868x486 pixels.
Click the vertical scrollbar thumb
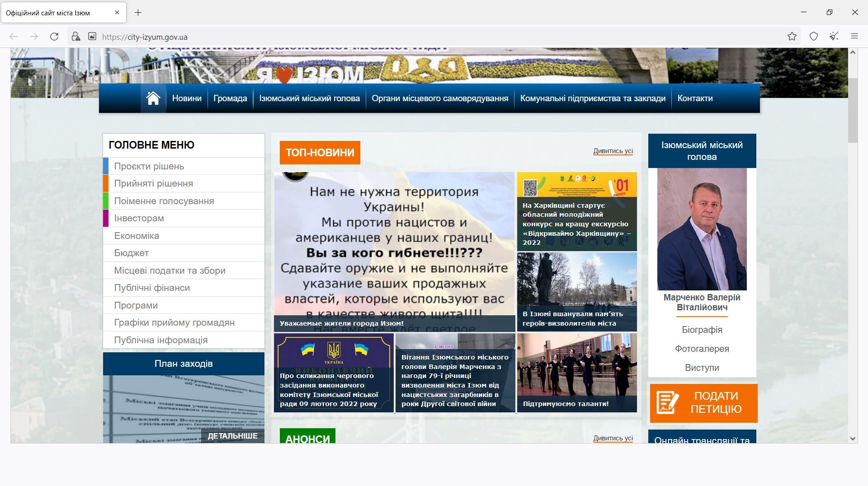tap(853, 110)
